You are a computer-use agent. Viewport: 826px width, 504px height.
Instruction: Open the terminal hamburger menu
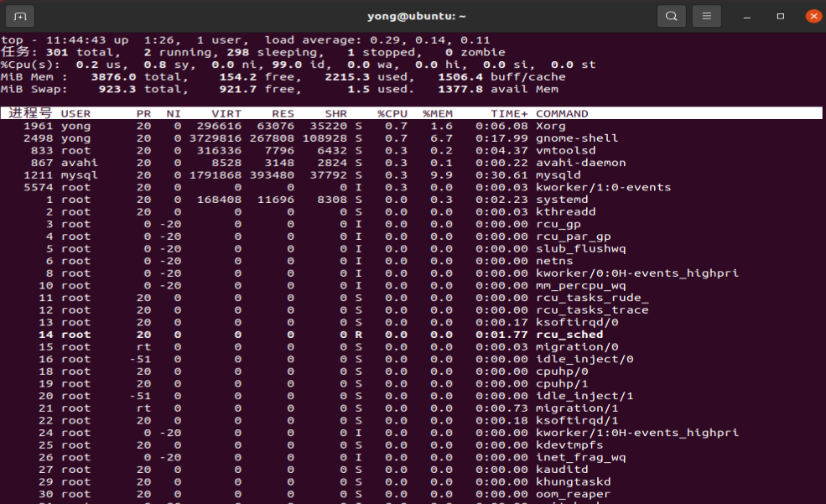pyautogui.click(x=706, y=16)
